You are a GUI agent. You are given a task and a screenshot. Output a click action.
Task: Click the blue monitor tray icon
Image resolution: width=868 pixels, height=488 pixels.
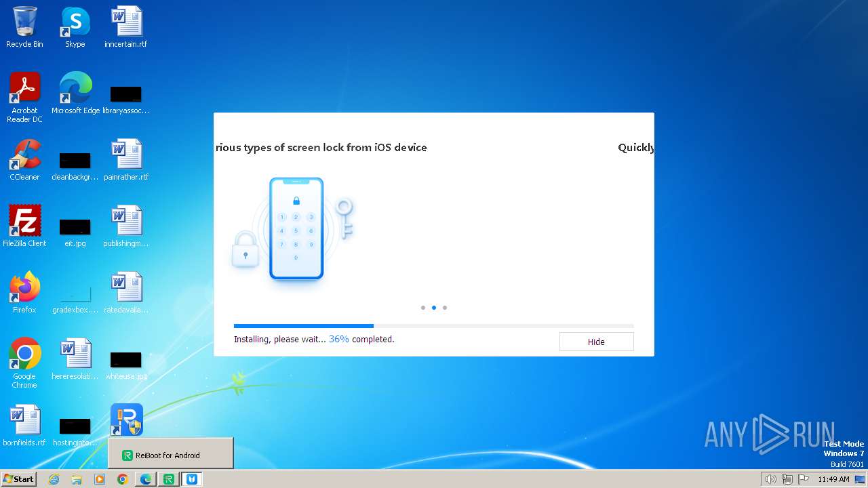point(860,479)
